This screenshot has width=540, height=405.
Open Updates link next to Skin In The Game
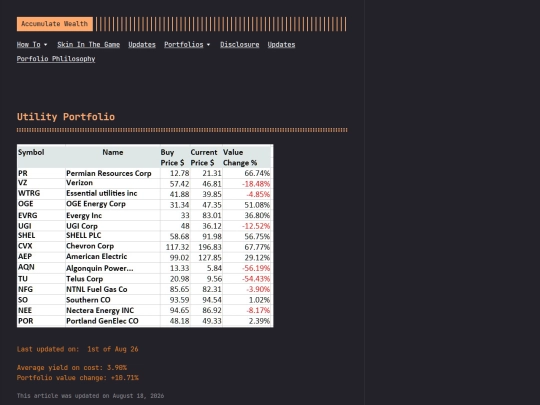pos(142,45)
